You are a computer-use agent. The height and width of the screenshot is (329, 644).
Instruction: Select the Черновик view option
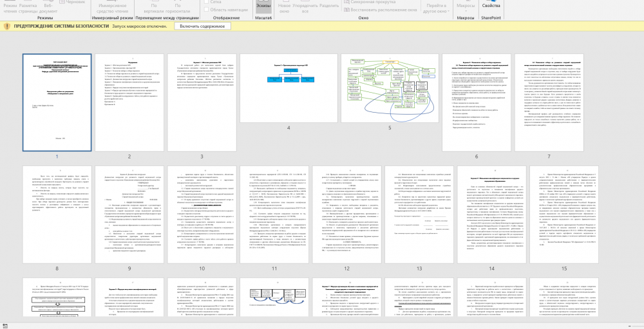tap(72, 2)
